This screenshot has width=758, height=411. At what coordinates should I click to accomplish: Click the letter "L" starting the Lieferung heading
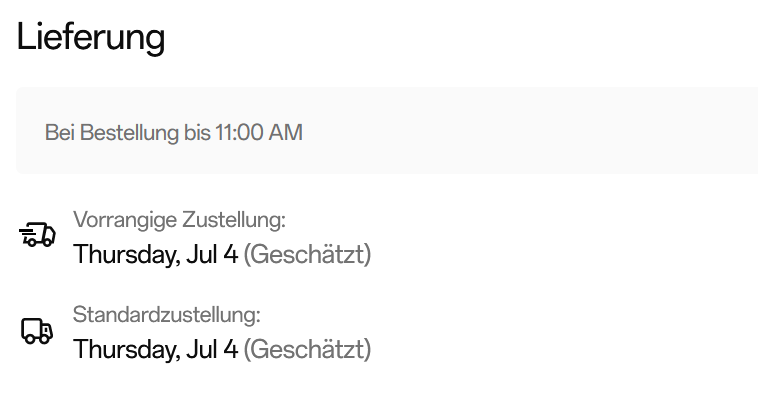click(26, 38)
